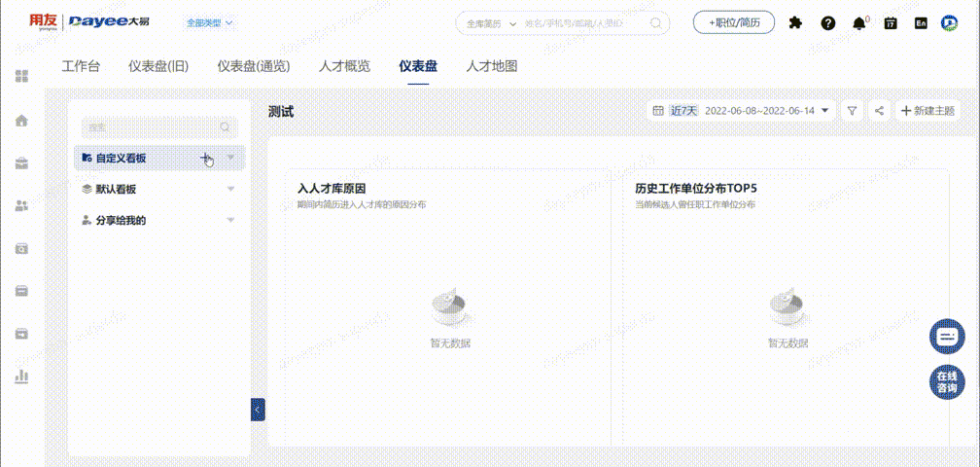
Task: Open the archive box icon in sidebar
Action: pos(21,333)
